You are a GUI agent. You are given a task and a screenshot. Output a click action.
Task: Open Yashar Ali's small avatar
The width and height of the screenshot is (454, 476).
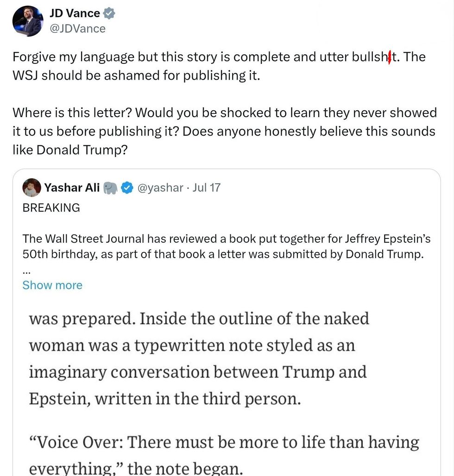[x=32, y=188]
